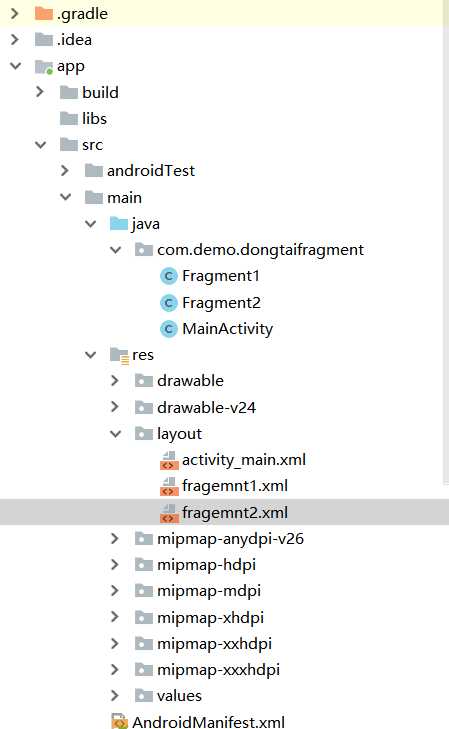Select the com.demo.dongtaifragment package
This screenshot has height=729, width=449.
tap(260, 250)
